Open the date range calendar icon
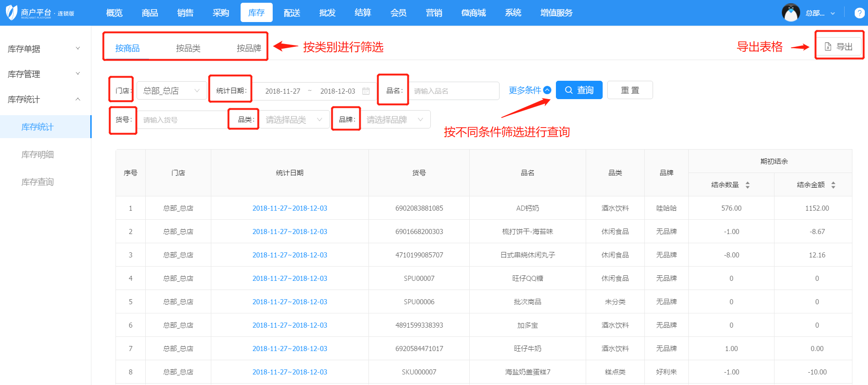This screenshot has width=868, height=385. click(x=366, y=91)
